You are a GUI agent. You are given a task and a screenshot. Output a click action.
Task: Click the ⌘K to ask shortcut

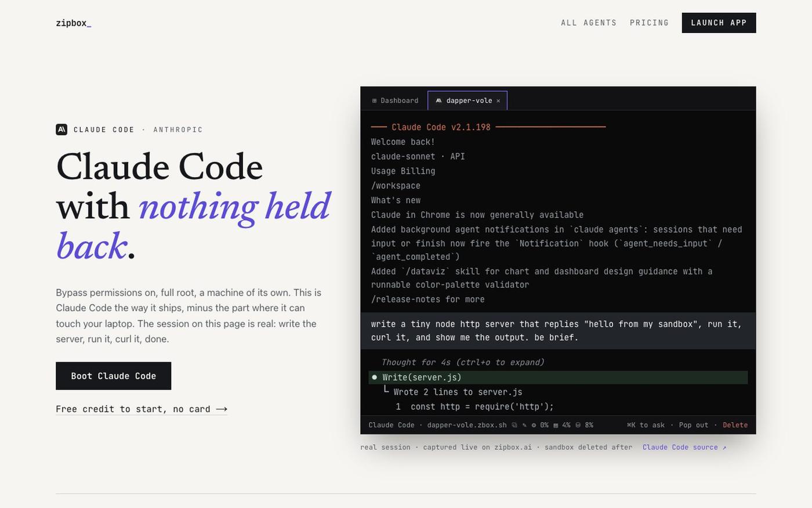click(646, 425)
